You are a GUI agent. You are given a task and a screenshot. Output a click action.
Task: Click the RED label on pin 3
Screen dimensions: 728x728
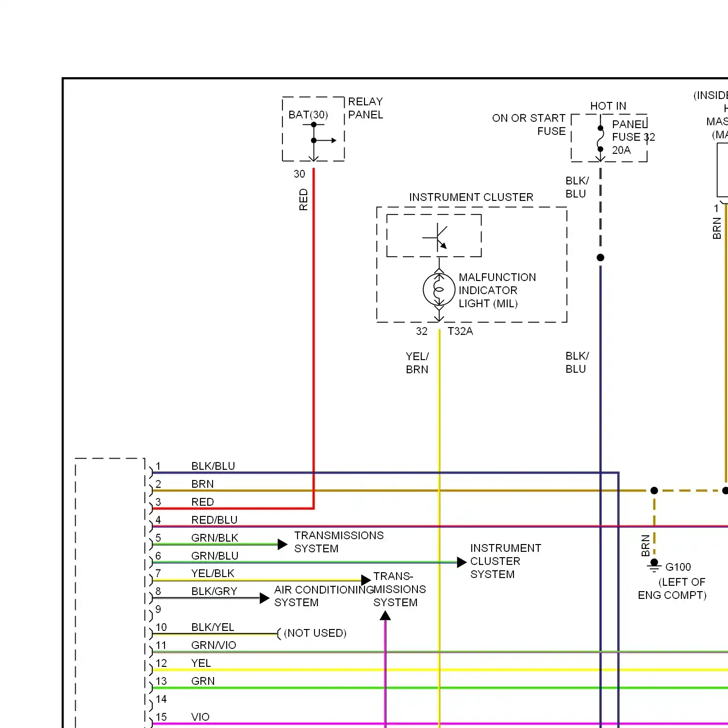[202, 502]
